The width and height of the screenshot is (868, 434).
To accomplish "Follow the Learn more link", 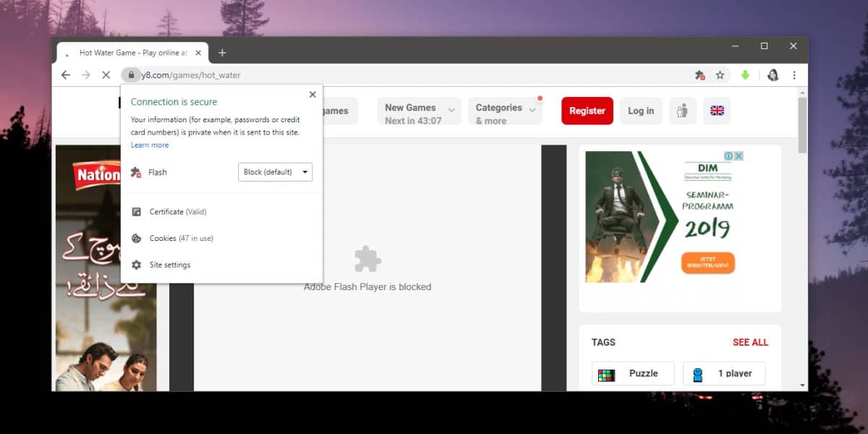I will tap(150, 145).
